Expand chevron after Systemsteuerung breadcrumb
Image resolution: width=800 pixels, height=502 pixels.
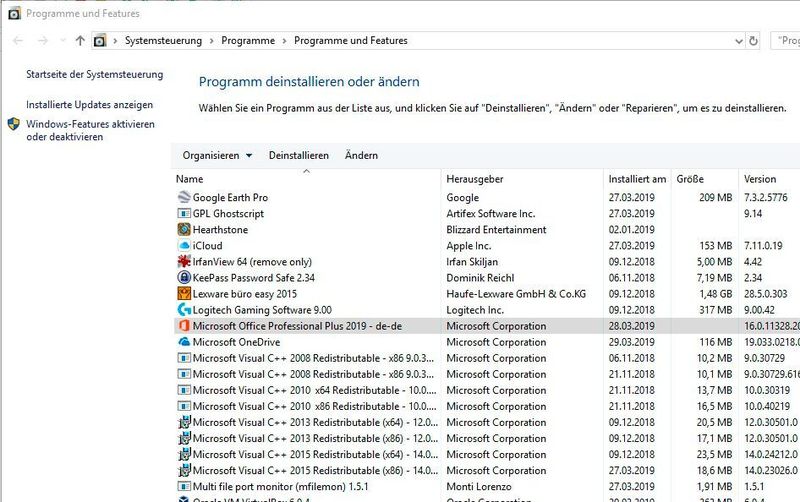pos(212,41)
